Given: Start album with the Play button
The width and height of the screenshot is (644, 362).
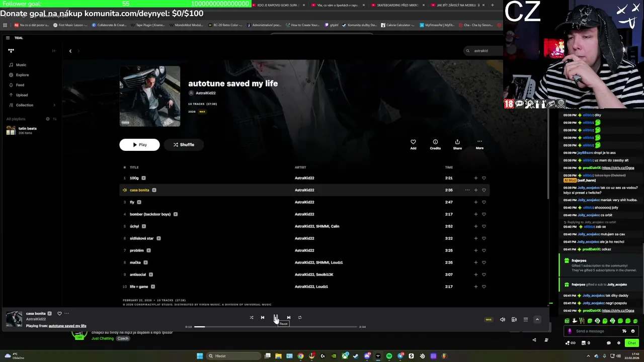Looking at the screenshot, I should click(x=139, y=145).
